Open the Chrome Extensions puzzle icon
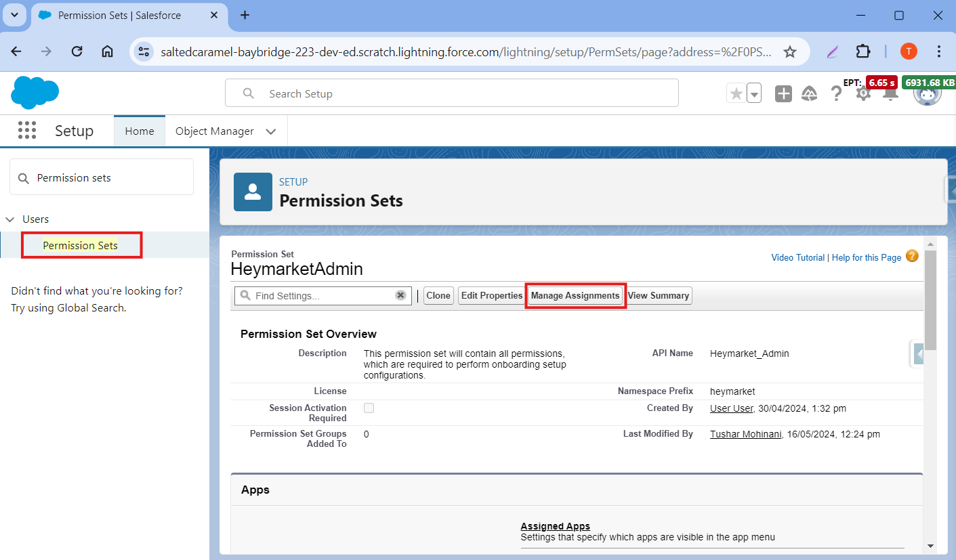956x560 pixels. pyautogui.click(x=863, y=51)
